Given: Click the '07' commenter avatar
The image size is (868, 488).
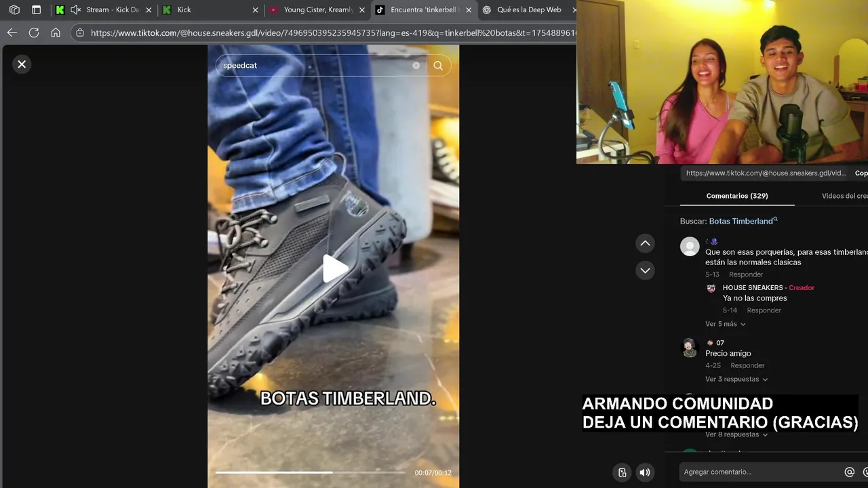Looking at the screenshot, I should (x=690, y=348).
